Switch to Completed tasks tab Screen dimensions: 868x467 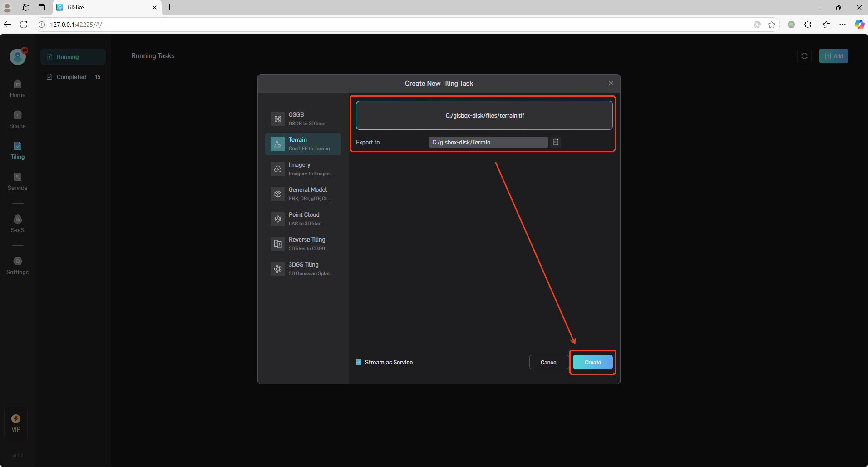tap(73, 77)
